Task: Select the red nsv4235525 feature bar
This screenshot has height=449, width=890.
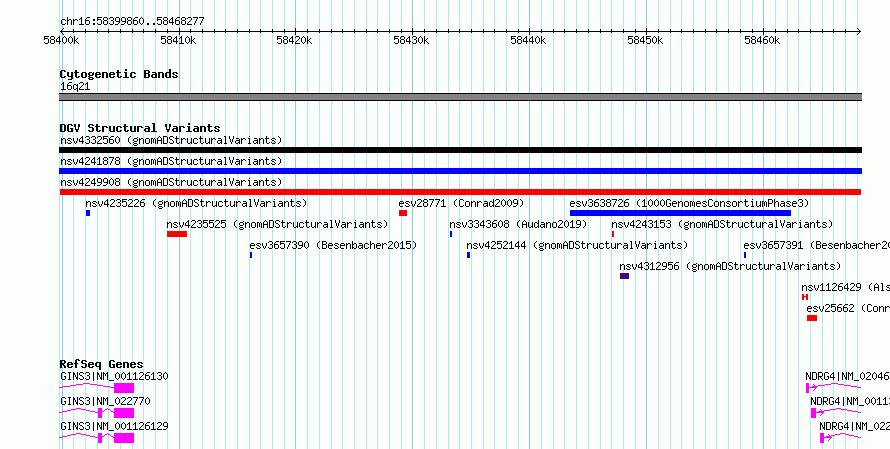Action: (x=177, y=234)
